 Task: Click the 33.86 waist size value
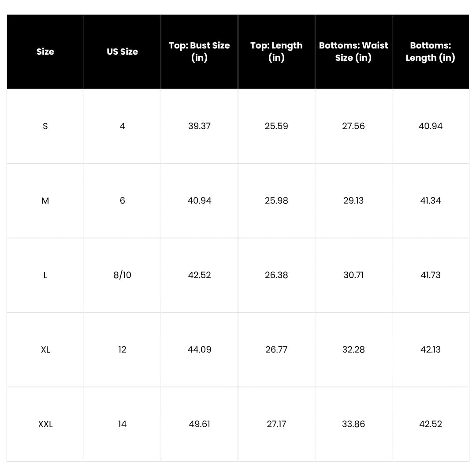(353, 424)
